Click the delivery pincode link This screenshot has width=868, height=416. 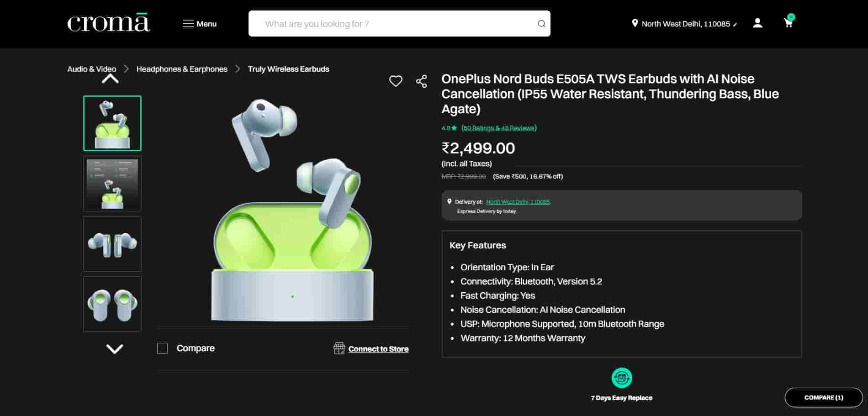click(x=518, y=202)
